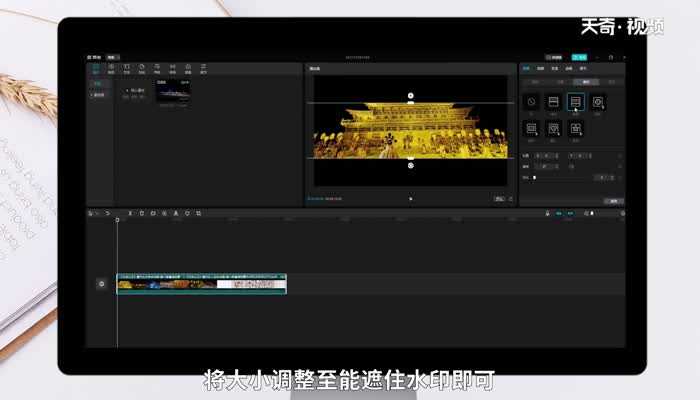Viewport: 700px width, 400px height.
Task: Expand the dropdown beside the top-left menu
Action: [113, 57]
